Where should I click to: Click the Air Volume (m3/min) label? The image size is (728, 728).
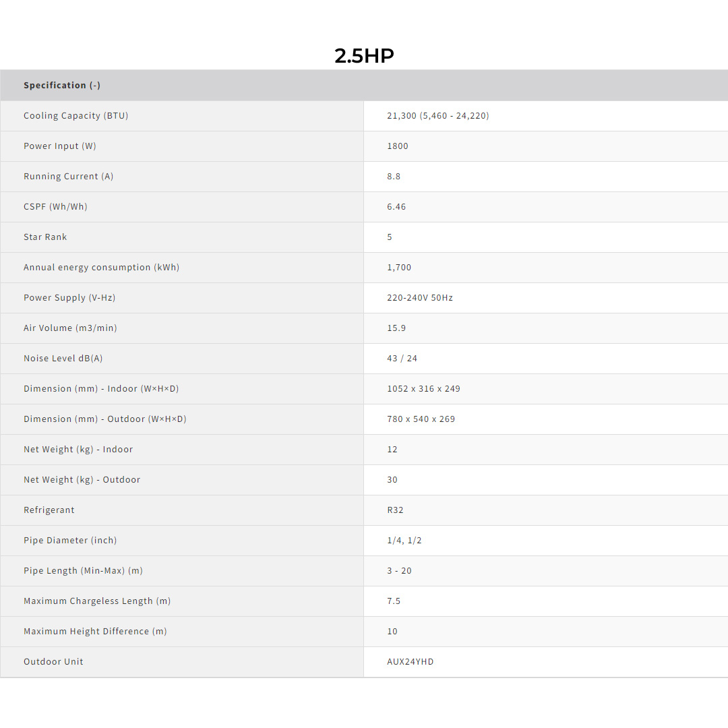[70, 328]
